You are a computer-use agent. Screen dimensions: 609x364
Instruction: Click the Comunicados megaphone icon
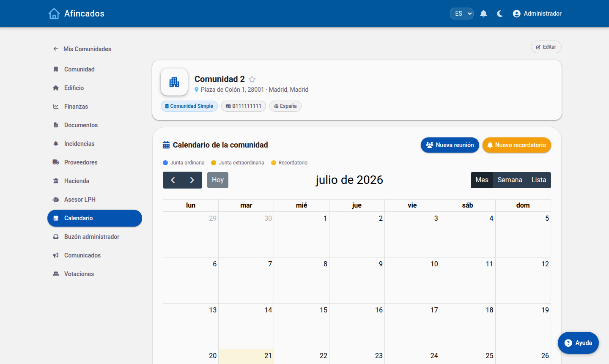pos(56,255)
